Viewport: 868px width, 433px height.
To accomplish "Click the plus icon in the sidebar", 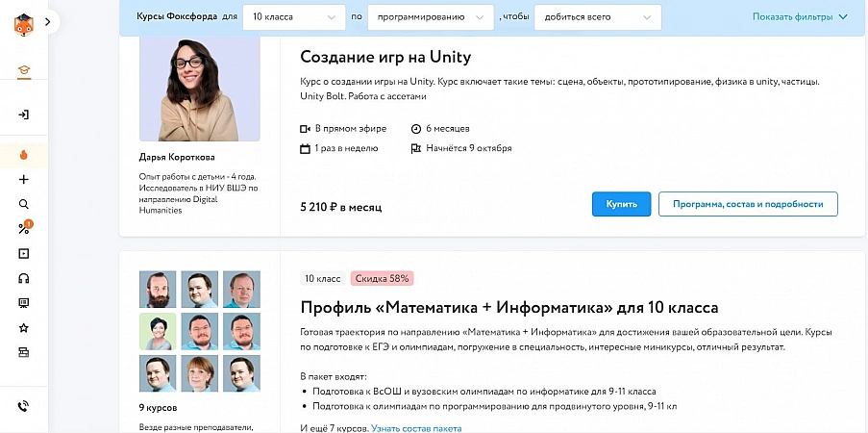I will point(24,179).
